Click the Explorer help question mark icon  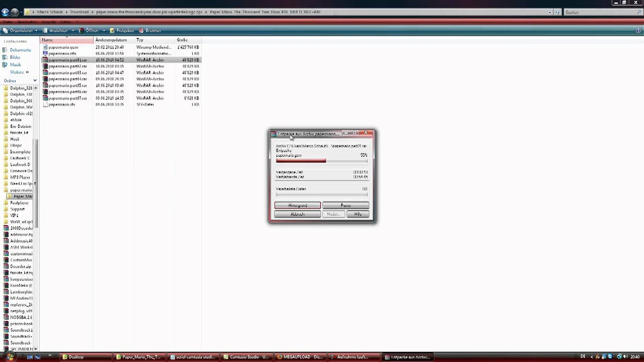638,31
